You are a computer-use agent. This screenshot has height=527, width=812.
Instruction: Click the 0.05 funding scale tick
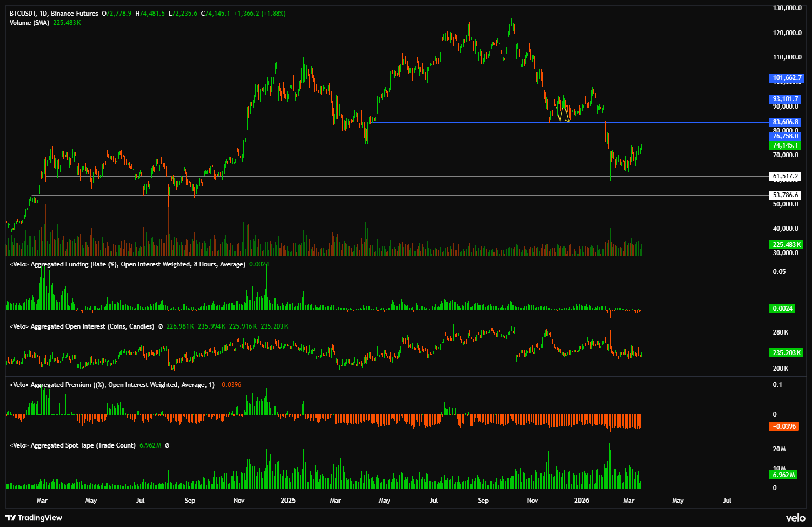(779, 272)
